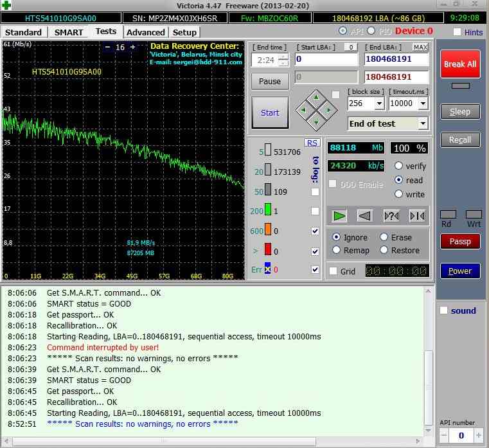
Task: Switch to the SMART tab
Action: click(68, 32)
